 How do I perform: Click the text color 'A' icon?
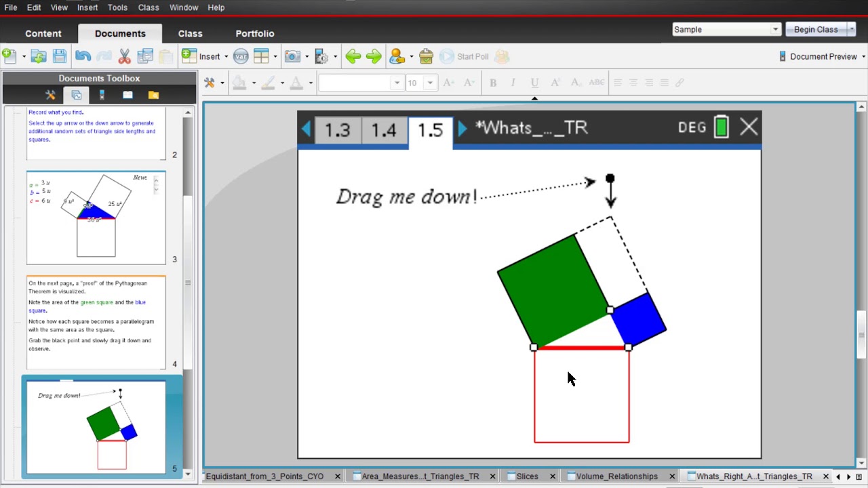coord(296,83)
